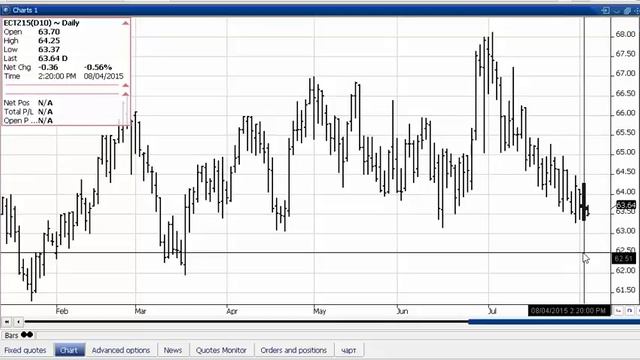
Task: Open the чарт tab
Action: (349, 350)
